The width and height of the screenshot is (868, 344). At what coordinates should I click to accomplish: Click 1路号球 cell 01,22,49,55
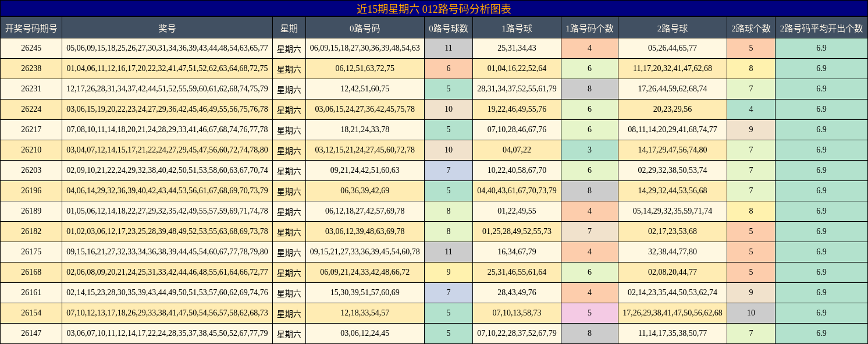[517, 211]
